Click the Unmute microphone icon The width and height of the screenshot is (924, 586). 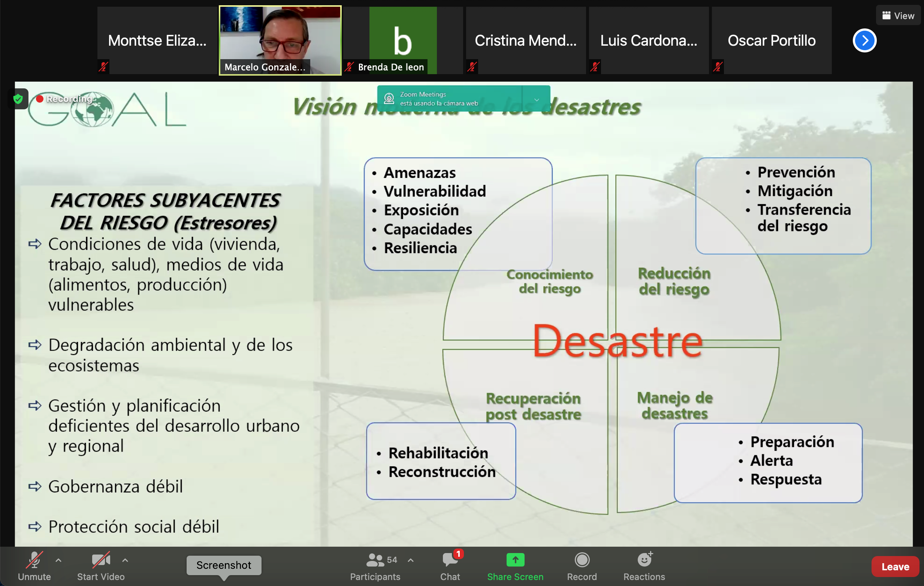tap(34, 560)
